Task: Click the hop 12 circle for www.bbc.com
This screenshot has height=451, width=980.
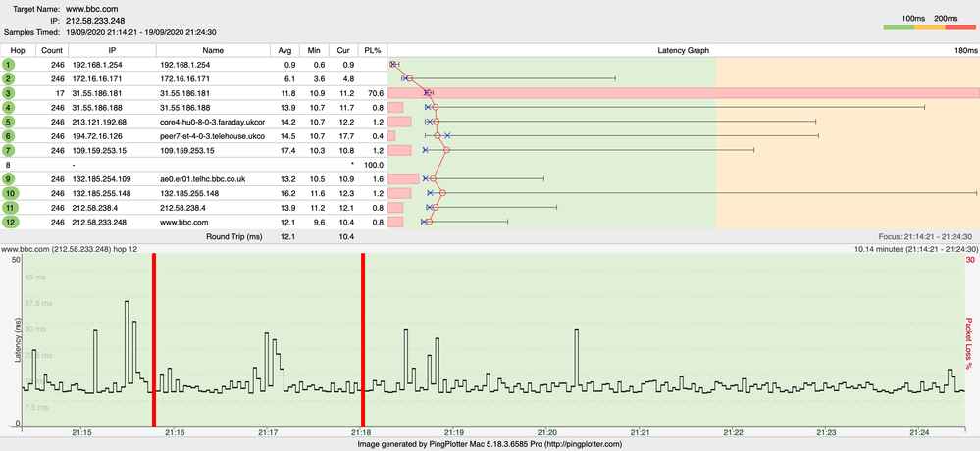Action: coord(8,222)
